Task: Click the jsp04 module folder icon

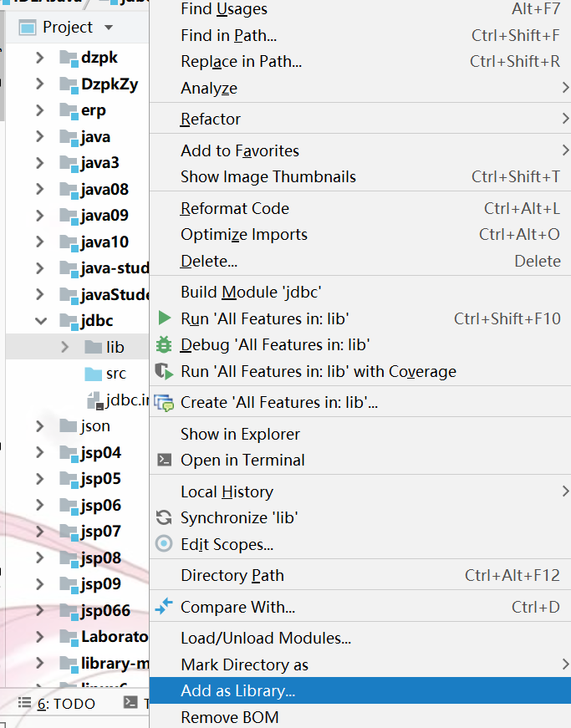Action: tap(69, 454)
